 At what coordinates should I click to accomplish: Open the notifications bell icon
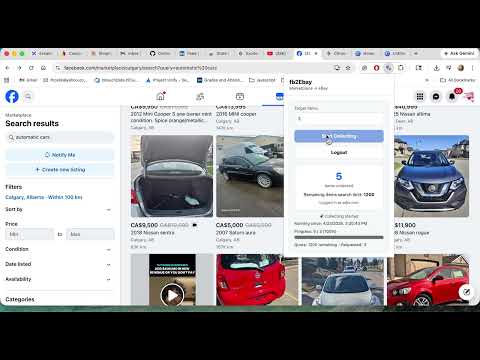tap(452, 97)
